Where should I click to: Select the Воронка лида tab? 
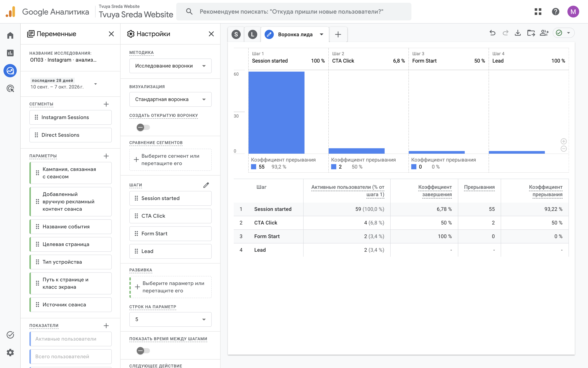coord(295,34)
